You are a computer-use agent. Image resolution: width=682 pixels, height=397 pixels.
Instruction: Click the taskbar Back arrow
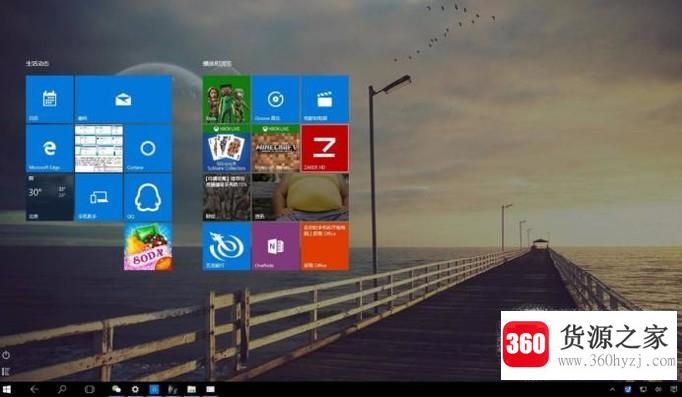point(34,390)
